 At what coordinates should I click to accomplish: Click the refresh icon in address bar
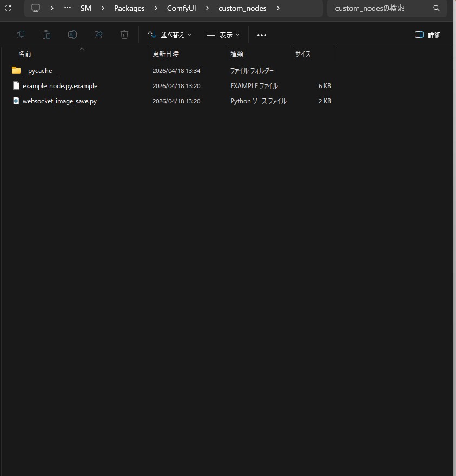(8, 8)
